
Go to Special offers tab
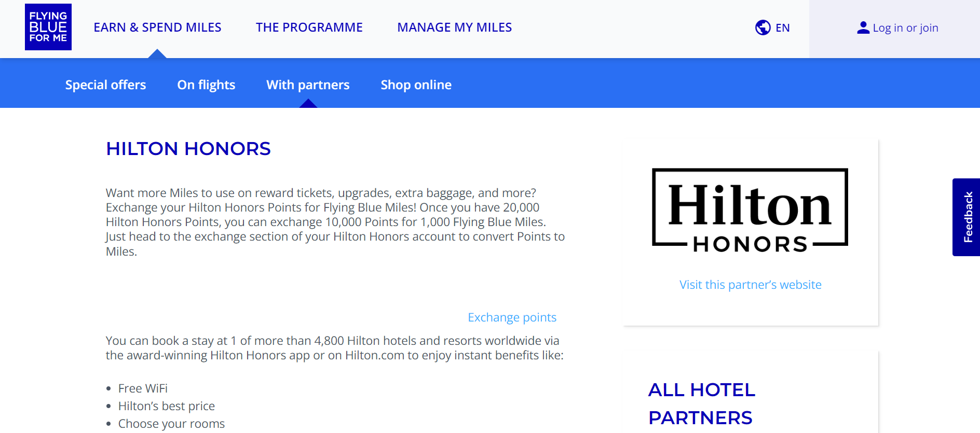[106, 85]
